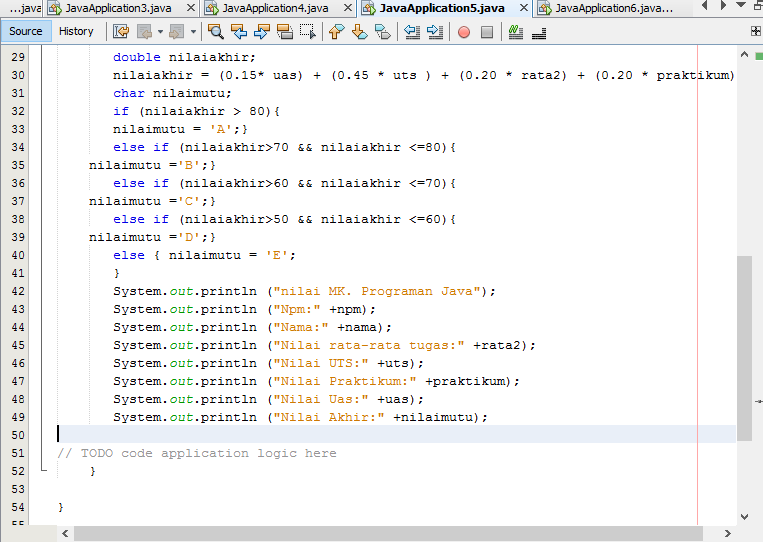Click the vertical scrollbar up arrow
The width and height of the screenshot is (763, 542).
[745, 54]
